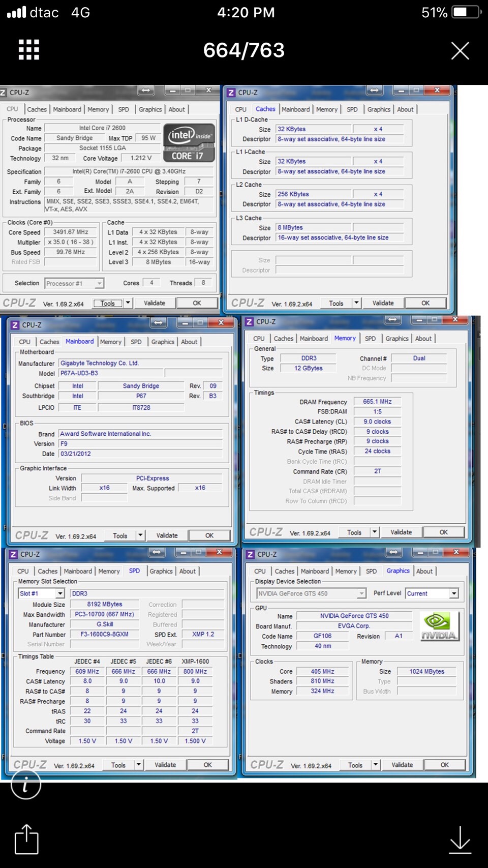Click double-arrow icon in Mainboard window title bar
The height and width of the screenshot is (868, 488).
(159, 322)
